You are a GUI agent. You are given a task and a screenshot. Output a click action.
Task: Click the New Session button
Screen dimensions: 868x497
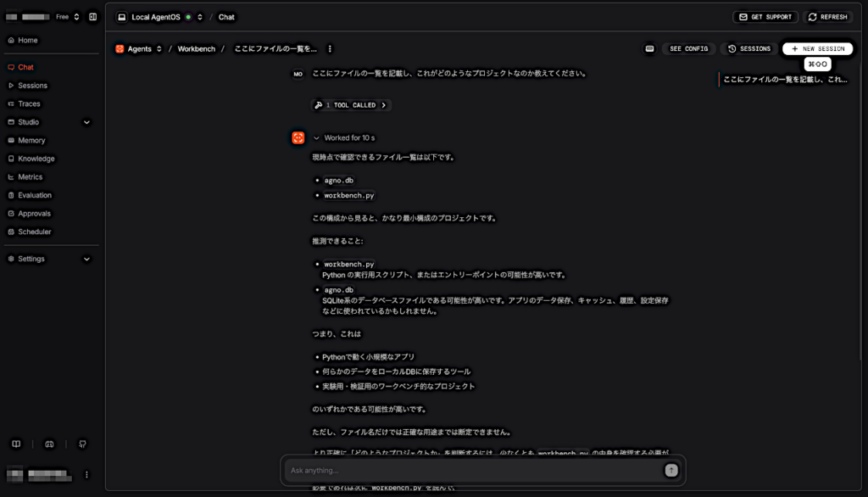[x=818, y=48]
